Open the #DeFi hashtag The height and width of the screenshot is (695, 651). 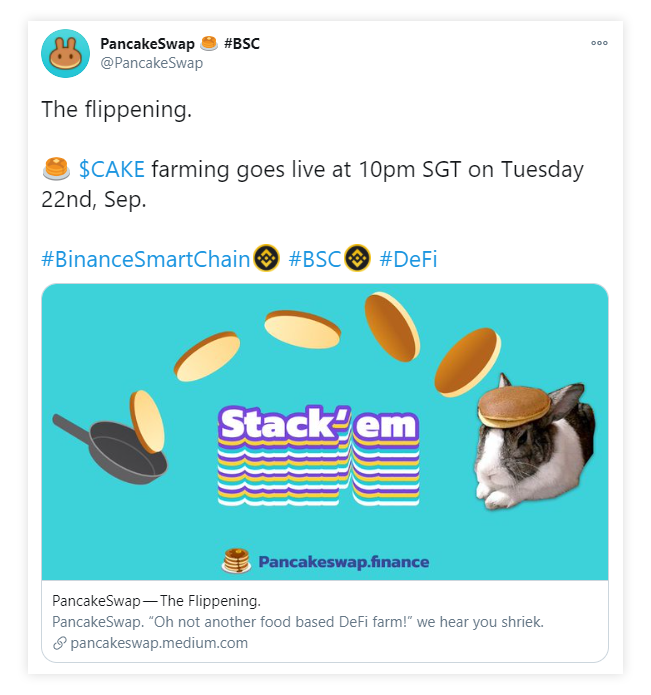(x=408, y=259)
